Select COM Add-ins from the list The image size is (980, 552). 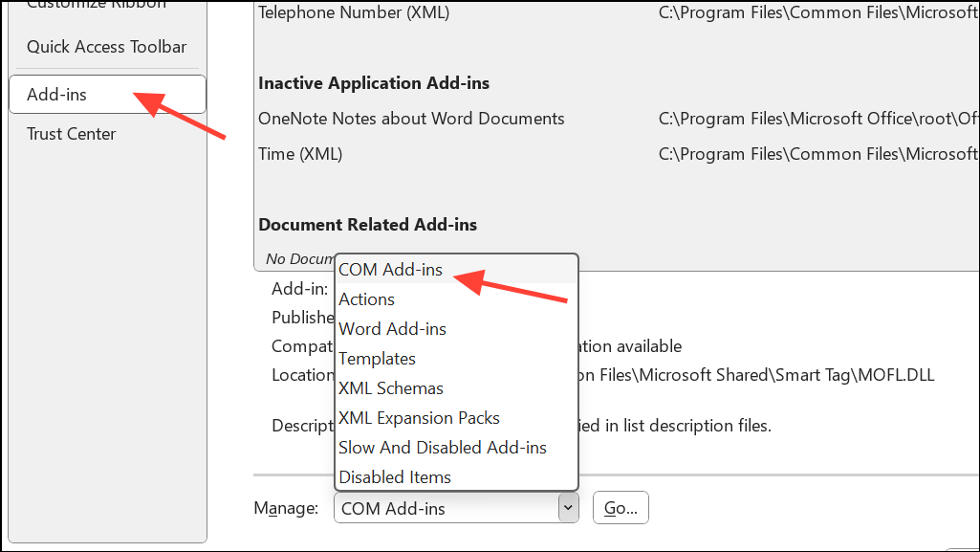click(x=390, y=269)
